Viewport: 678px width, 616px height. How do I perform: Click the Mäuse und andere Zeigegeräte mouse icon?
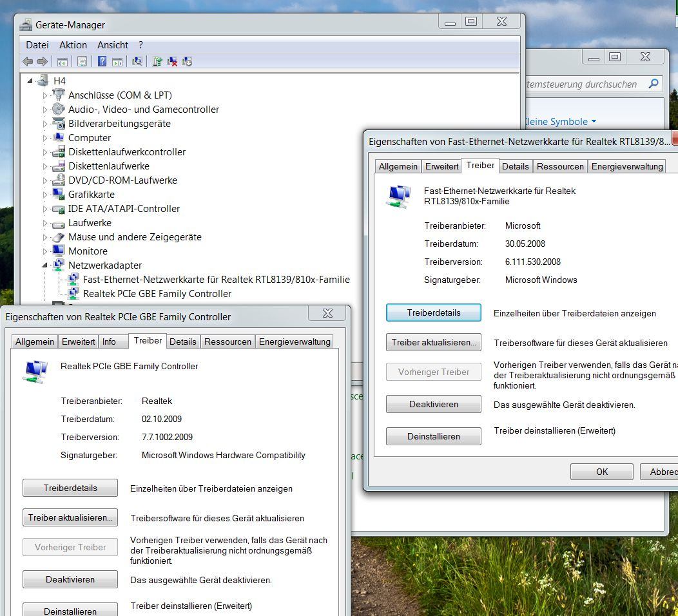pos(59,236)
